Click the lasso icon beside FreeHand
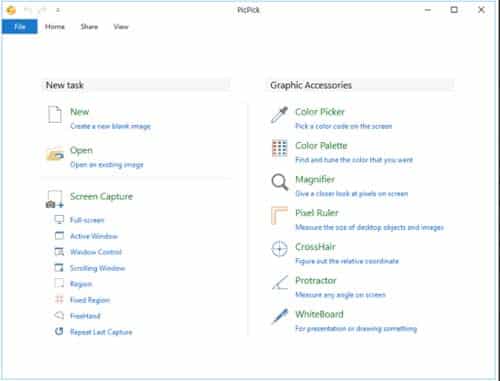The image size is (500, 381). pos(59,315)
